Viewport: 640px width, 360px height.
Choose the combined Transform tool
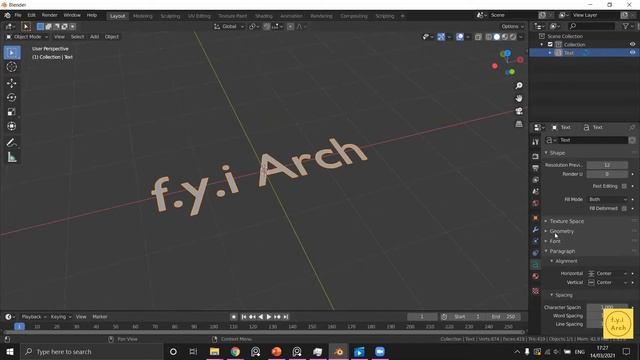[11, 126]
